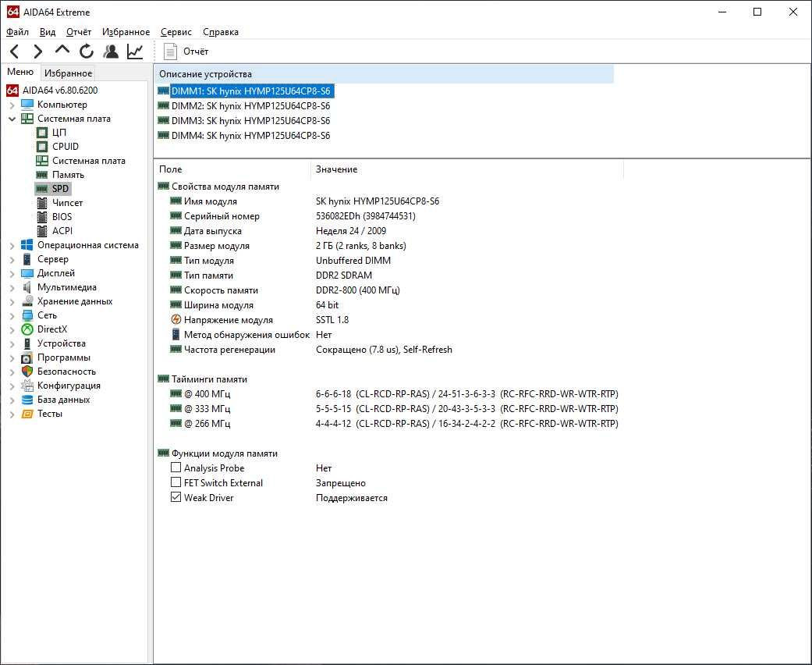
Task: Click the Тесты icon in the tree
Action: [x=27, y=414]
